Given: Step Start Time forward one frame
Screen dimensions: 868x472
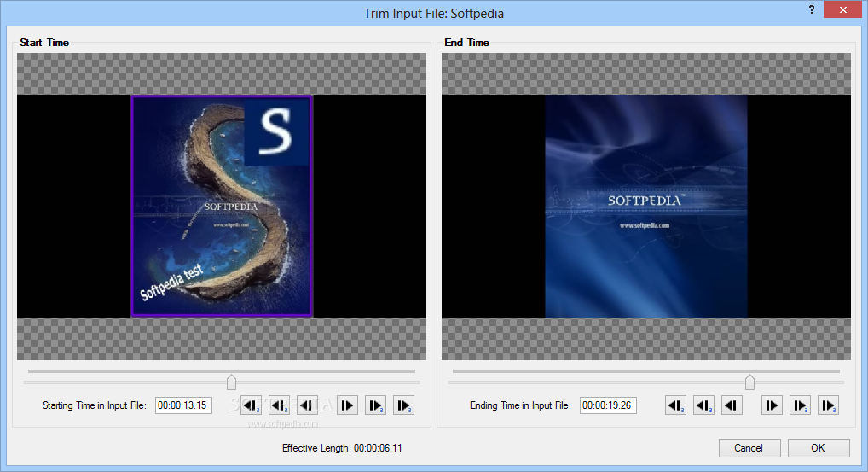Looking at the screenshot, I should click(347, 405).
